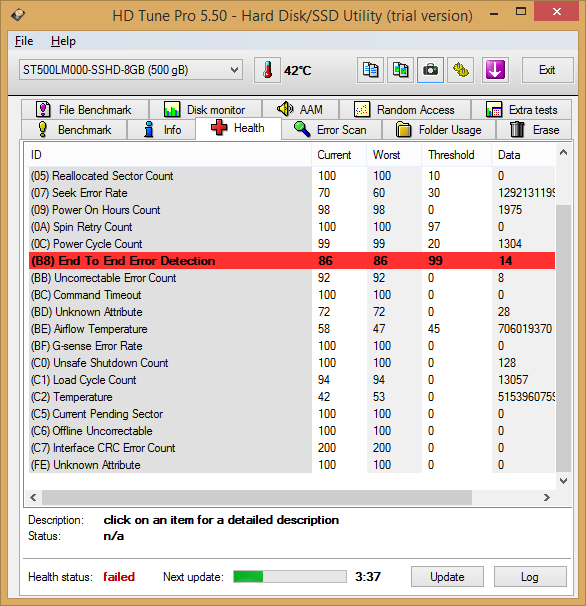
Task: Save screenshot with the camera icon
Action: pyautogui.click(x=430, y=70)
